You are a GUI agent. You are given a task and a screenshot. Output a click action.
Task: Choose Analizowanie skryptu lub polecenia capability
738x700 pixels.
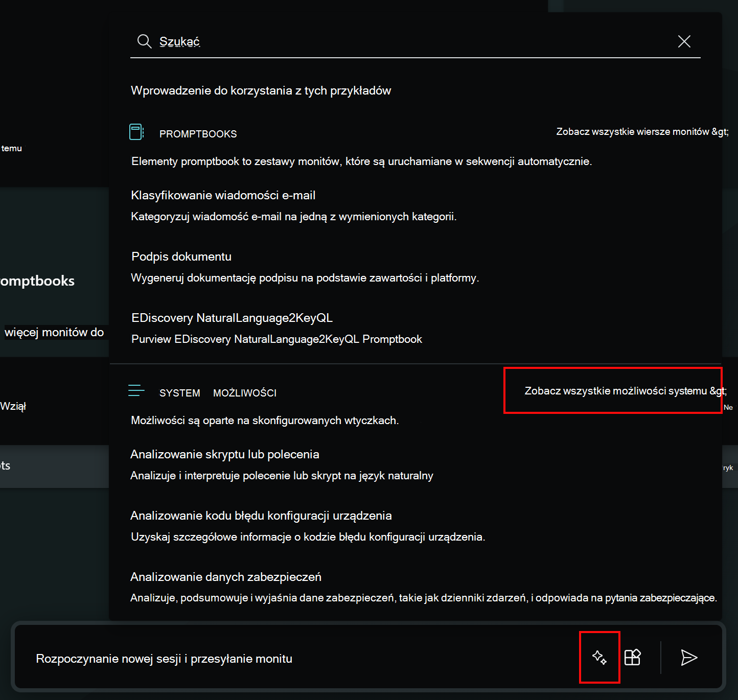click(x=225, y=454)
